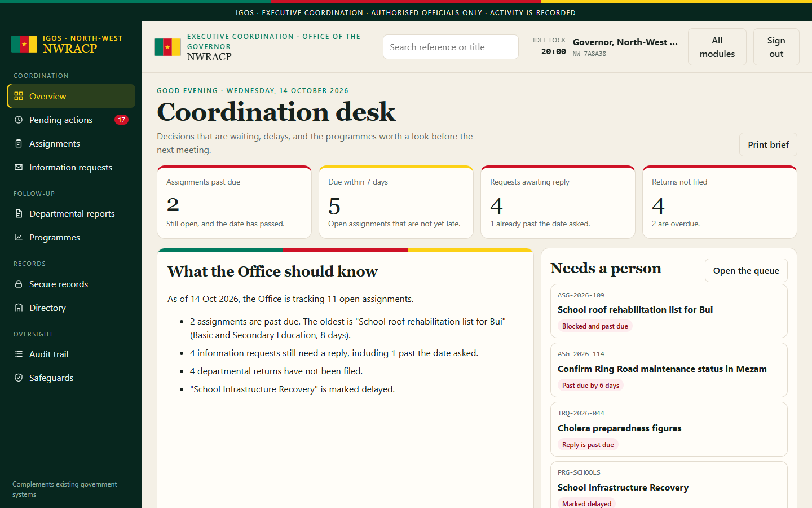Click the Departmental reports document icon
The image size is (812, 508).
tap(19, 213)
